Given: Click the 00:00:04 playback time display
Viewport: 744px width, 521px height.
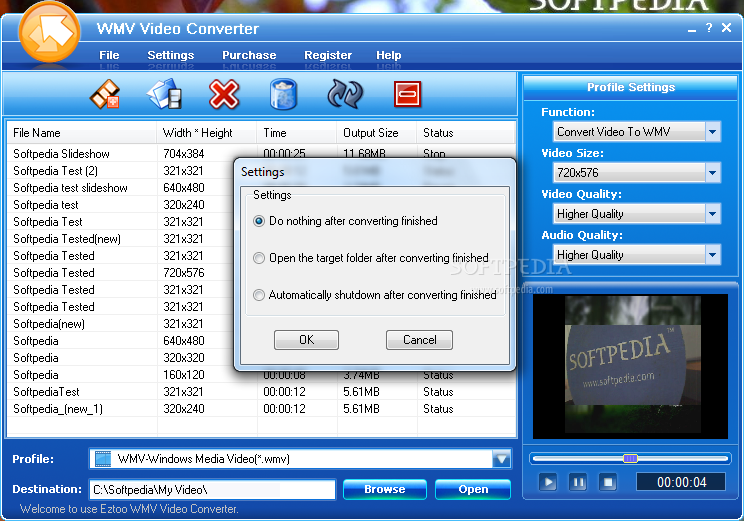Looking at the screenshot, I should tap(681, 483).
